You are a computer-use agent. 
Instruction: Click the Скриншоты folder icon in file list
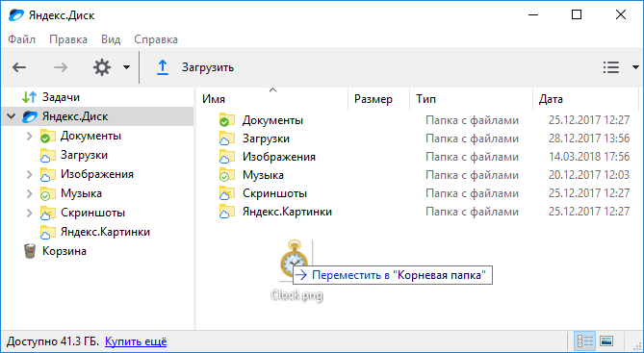[x=227, y=193]
